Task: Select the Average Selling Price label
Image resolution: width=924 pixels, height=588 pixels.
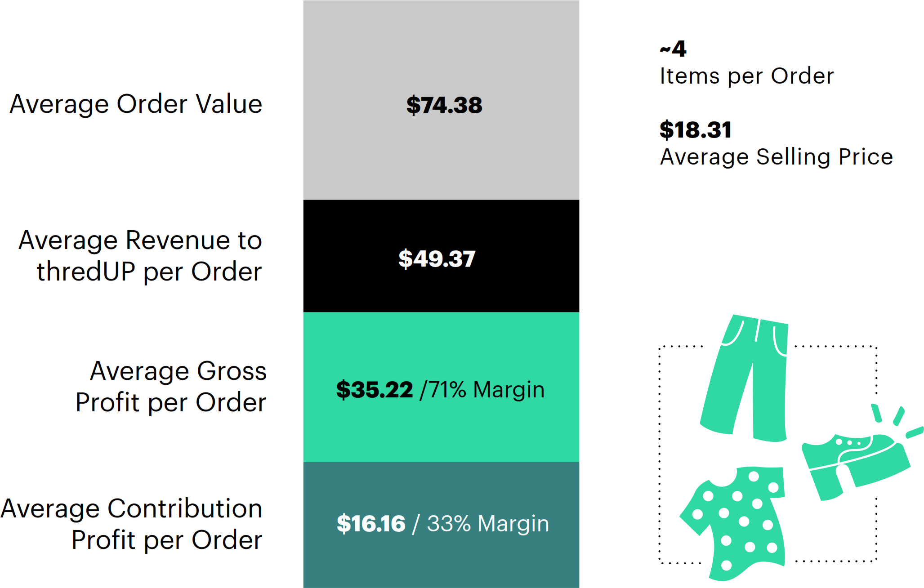Action: click(x=776, y=157)
